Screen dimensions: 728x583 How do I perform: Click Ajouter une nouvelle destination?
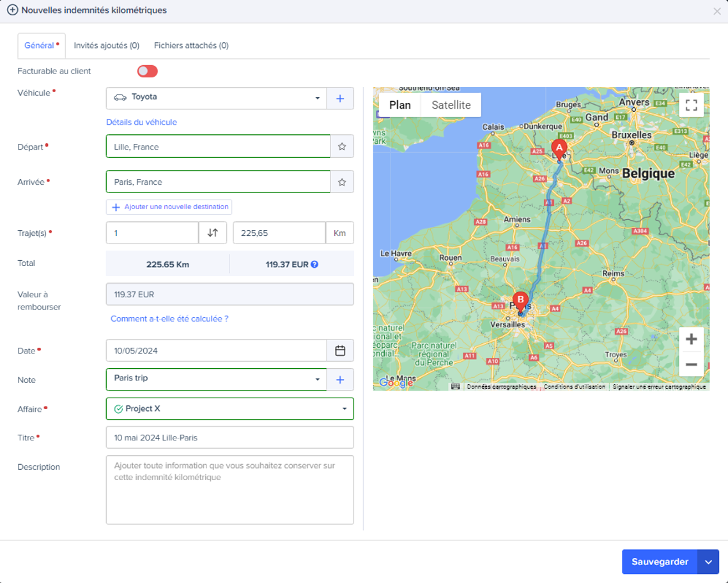click(169, 207)
